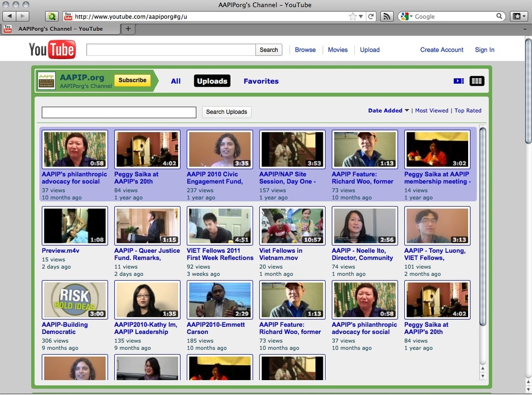Click the YouTube logo
Screen dimensions: 532x395
pos(52,50)
